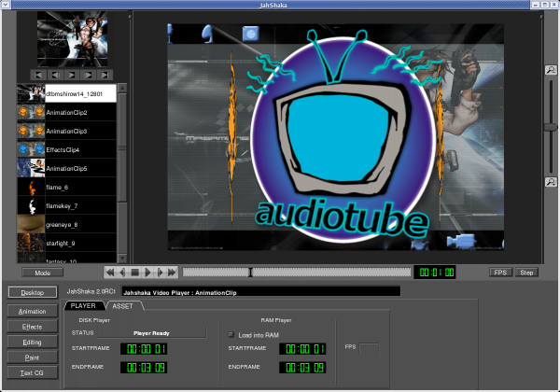Open the Animation module

32,312
